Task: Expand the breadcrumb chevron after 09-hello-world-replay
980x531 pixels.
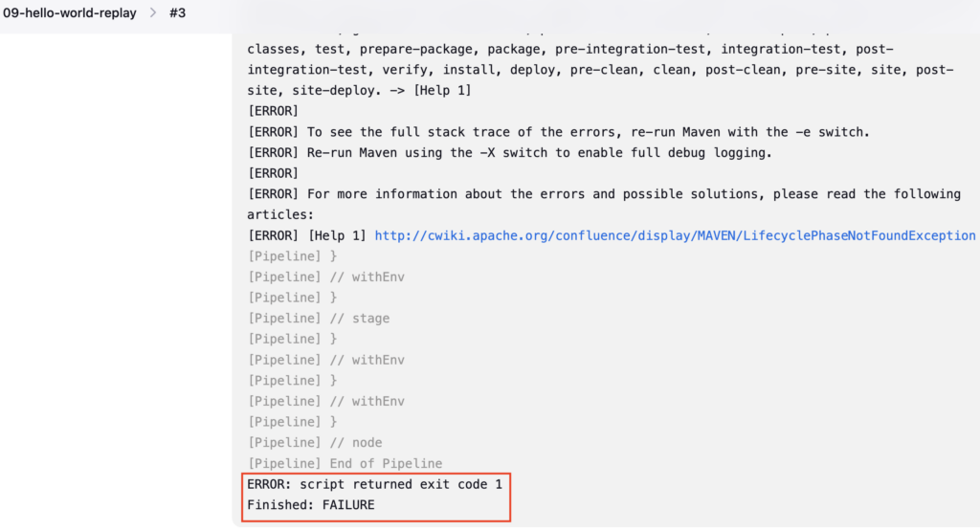Action: (x=153, y=13)
